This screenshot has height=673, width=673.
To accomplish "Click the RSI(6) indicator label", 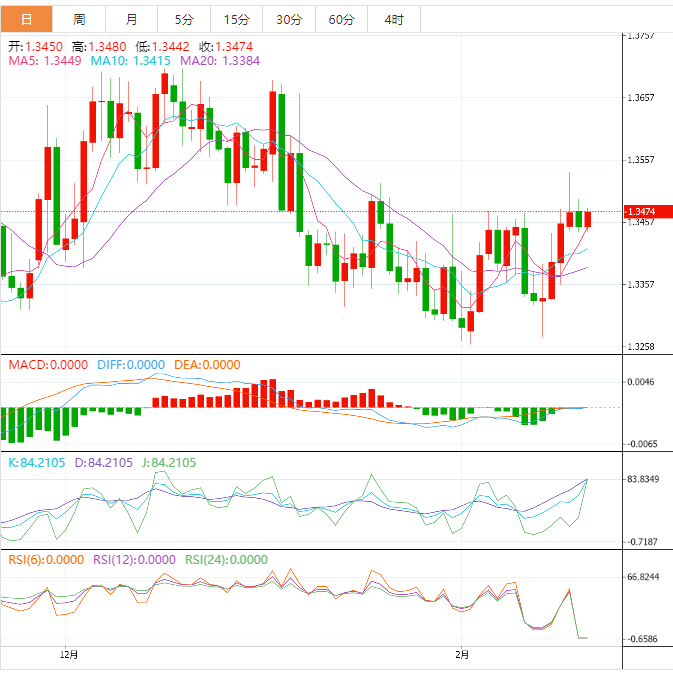I will pyautogui.click(x=46, y=560).
